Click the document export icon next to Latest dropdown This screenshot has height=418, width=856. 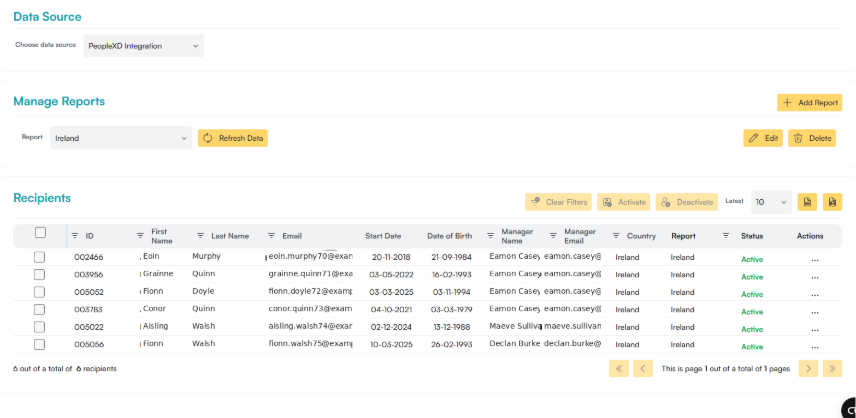pyautogui.click(x=807, y=202)
